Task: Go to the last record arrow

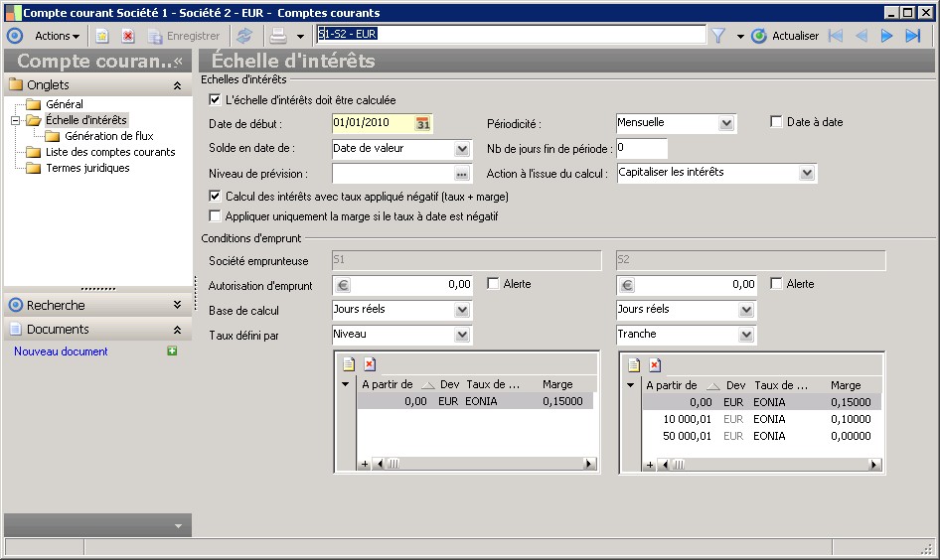Action: [913, 36]
